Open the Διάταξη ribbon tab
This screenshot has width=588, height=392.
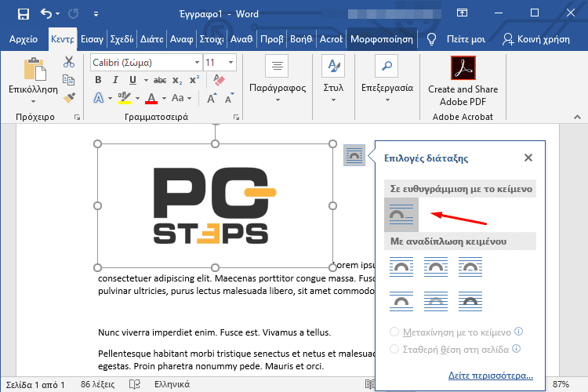(151, 39)
